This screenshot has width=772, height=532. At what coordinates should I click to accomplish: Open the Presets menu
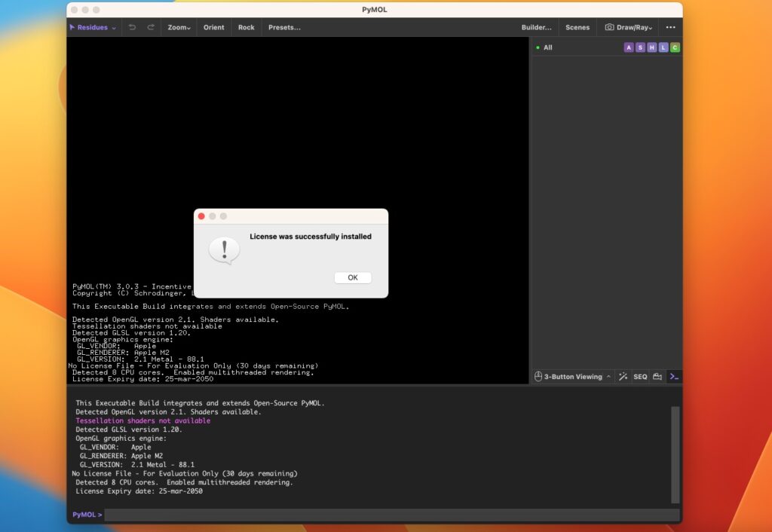pos(284,27)
